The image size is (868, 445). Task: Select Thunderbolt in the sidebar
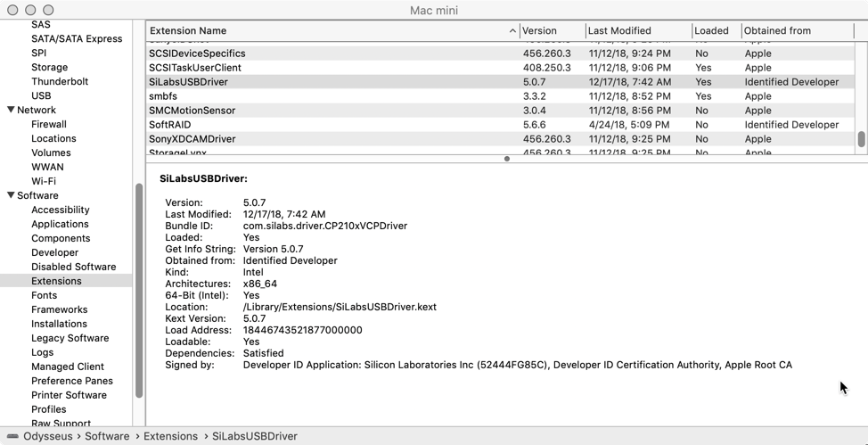(60, 81)
